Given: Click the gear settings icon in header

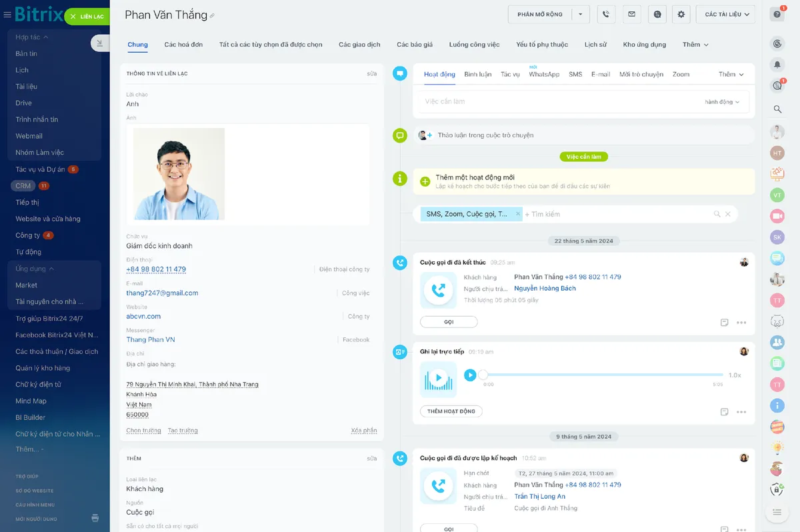Looking at the screenshot, I should coord(681,14).
